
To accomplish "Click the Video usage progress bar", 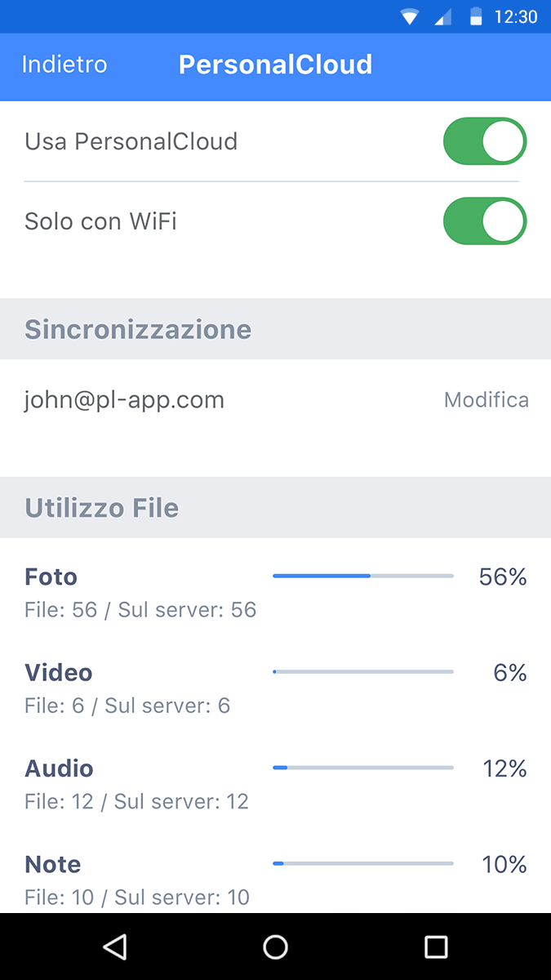I will pyautogui.click(x=362, y=672).
